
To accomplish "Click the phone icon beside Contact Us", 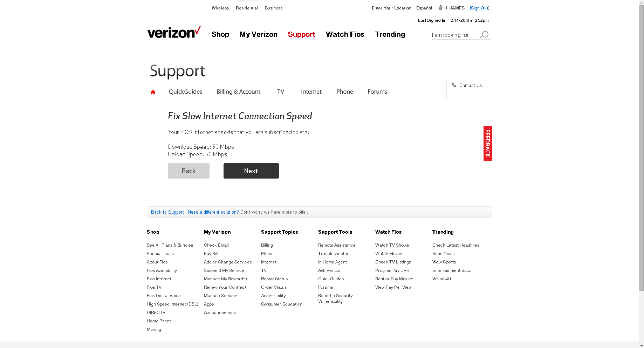I will coord(454,85).
